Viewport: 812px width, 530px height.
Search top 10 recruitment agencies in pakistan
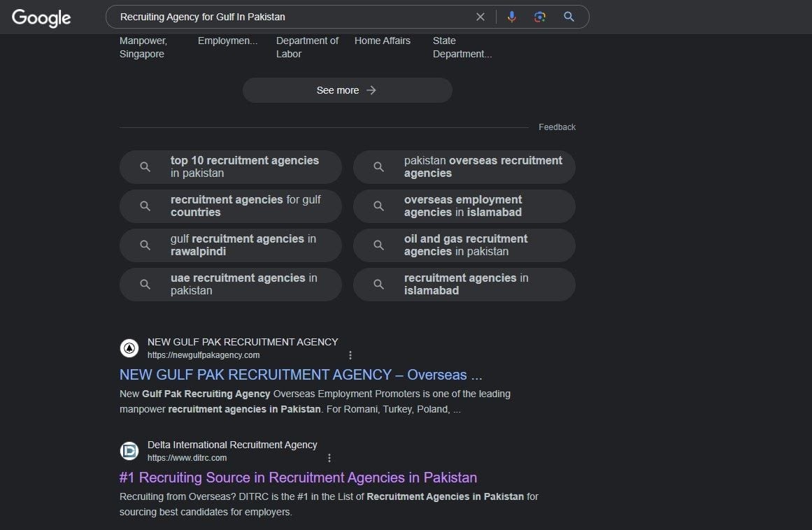tap(231, 167)
